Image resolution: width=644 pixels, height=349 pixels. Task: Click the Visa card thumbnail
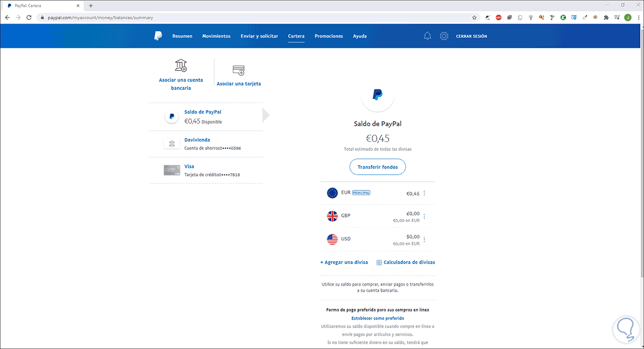171,170
